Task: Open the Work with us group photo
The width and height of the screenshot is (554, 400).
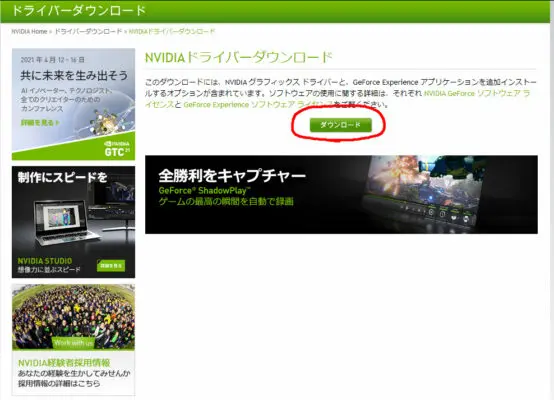Action: (x=73, y=317)
